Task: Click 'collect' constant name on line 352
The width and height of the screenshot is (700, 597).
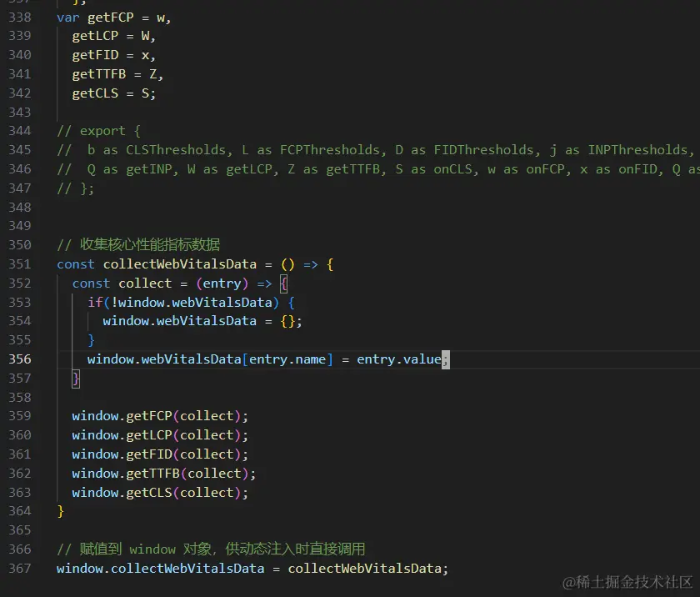Action: click(145, 283)
